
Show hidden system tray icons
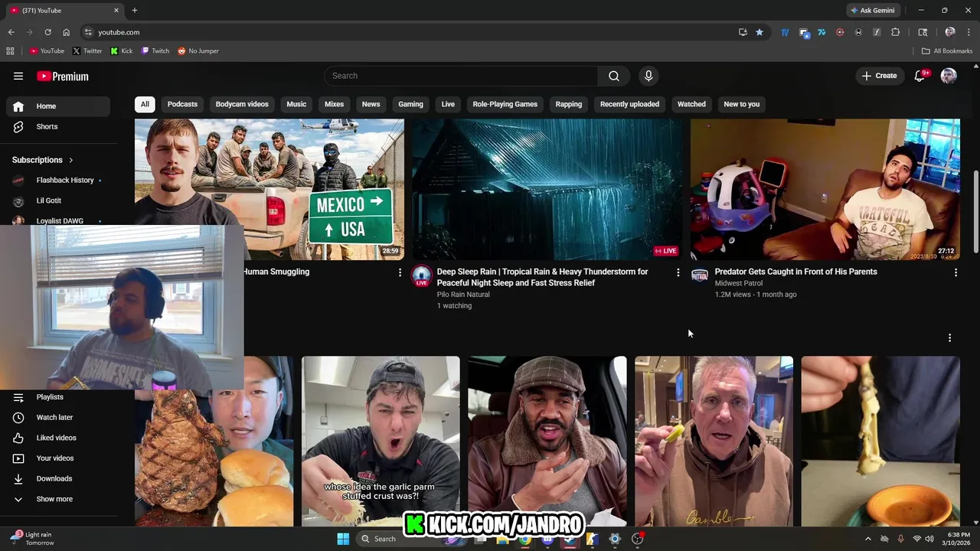pyautogui.click(x=867, y=539)
